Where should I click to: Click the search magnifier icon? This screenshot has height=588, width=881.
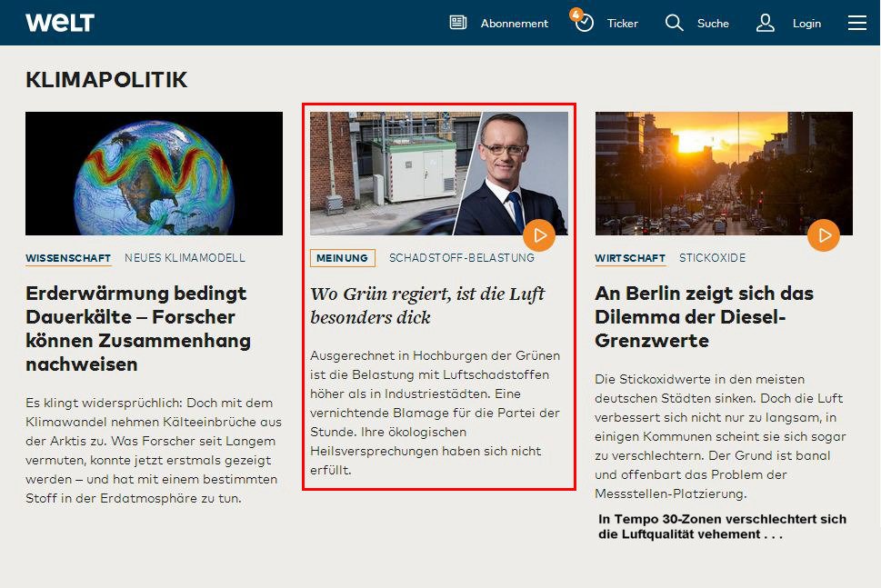(675, 23)
